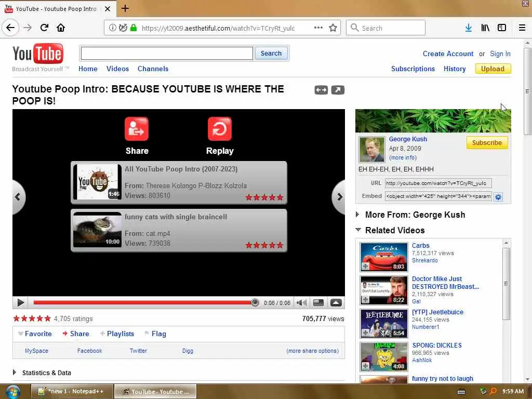Click the yellow Upload button
Viewport: 532px width, 399px height.
(493, 69)
